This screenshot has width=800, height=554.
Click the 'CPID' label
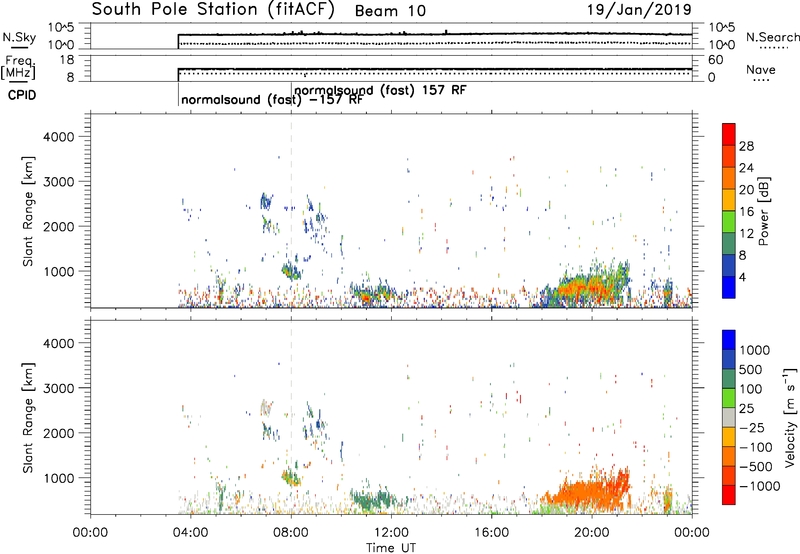click(22, 95)
